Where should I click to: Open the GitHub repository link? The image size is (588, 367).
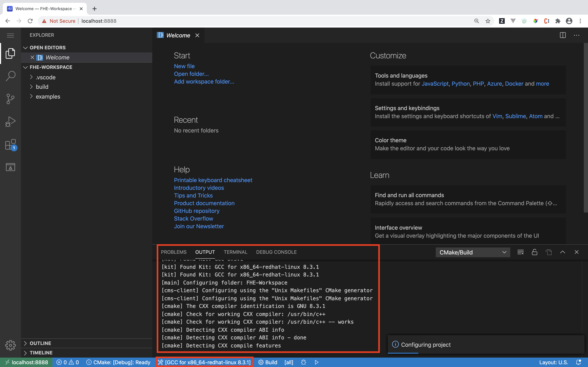click(196, 211)
